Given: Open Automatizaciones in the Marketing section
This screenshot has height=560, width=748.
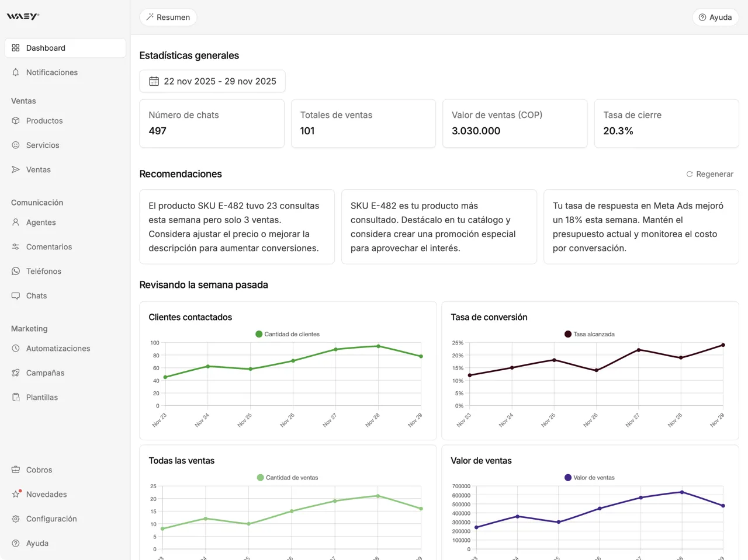Looking at the screenshot, I should coord(16,348).
